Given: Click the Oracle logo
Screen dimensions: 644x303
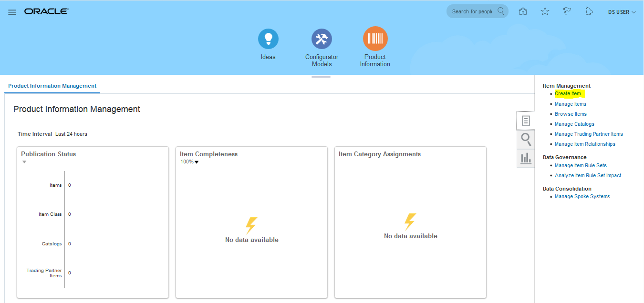Looking at the screenshot, I should [x=46, y=11].
